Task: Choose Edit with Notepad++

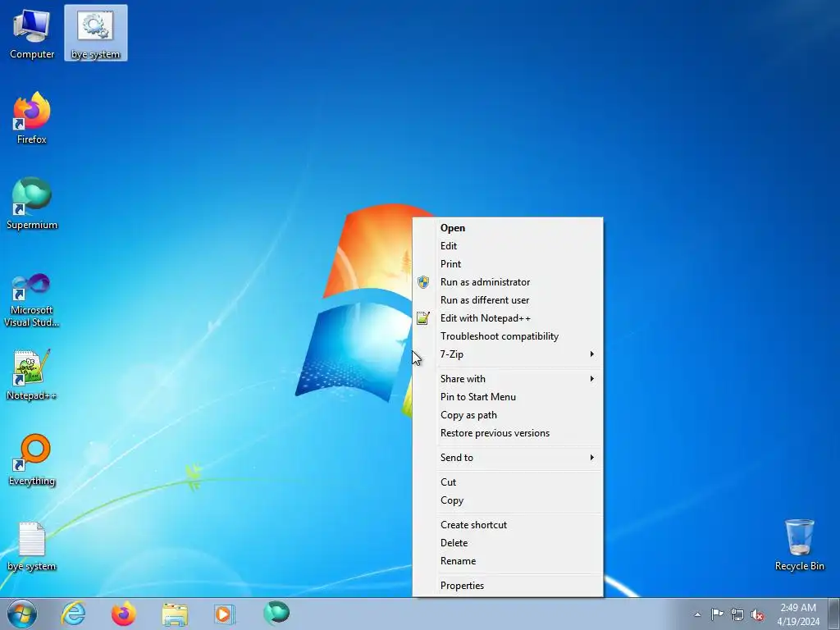Action: point(507,318)
